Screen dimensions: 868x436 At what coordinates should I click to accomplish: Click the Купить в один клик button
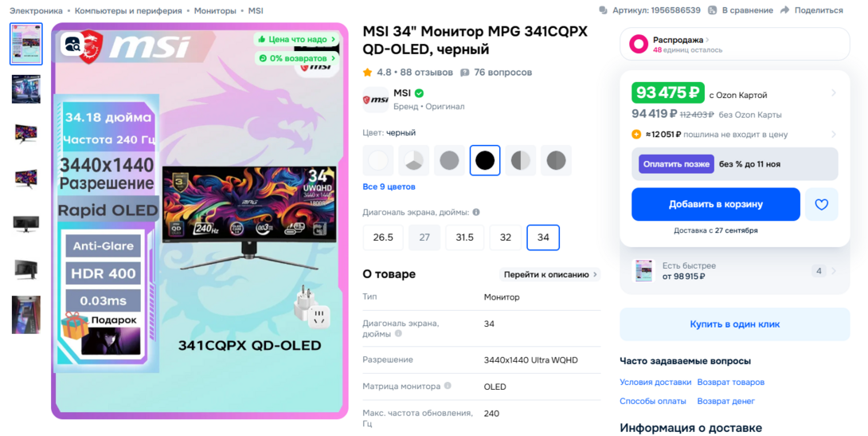[734, 324]
